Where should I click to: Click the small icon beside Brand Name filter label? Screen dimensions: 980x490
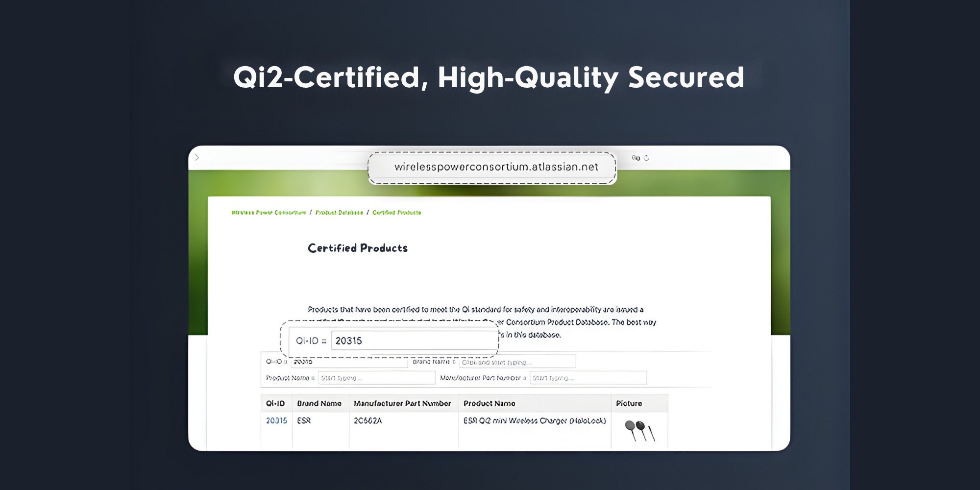[454, 362]
